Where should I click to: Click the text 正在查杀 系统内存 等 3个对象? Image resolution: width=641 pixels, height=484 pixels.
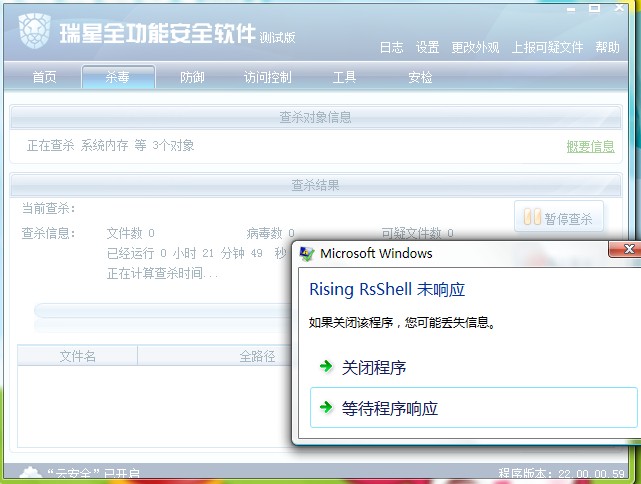(110, 145)
